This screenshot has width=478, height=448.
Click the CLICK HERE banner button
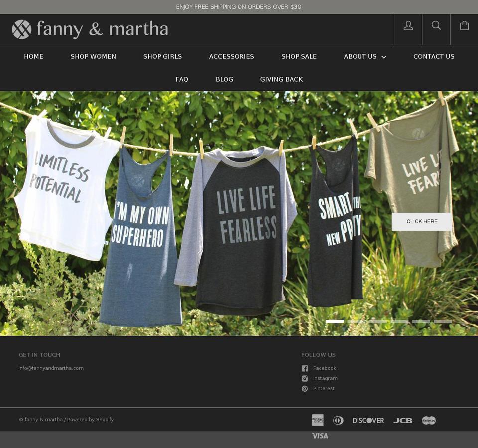[x=422, y=222]
